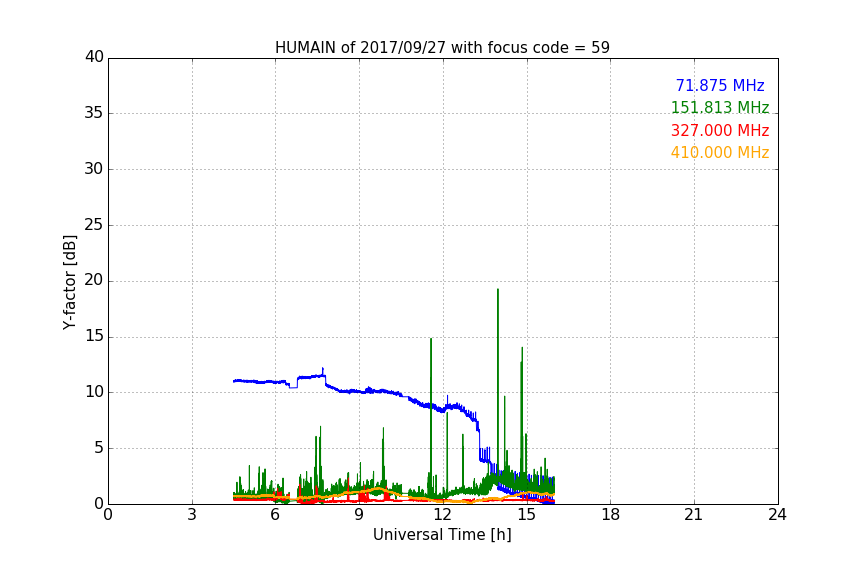Click y-axis tick label 25
864x576 pixels.
click(94, 225)
